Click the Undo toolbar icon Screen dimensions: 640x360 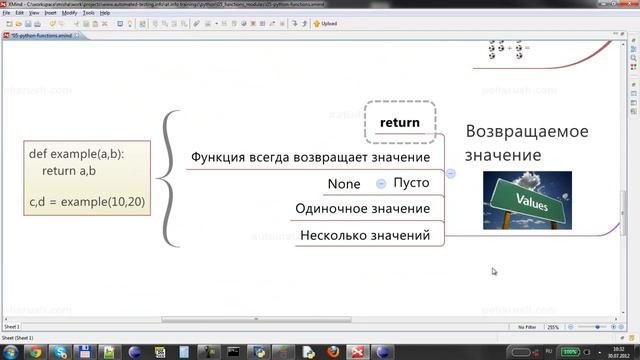[x=53, y=24]
